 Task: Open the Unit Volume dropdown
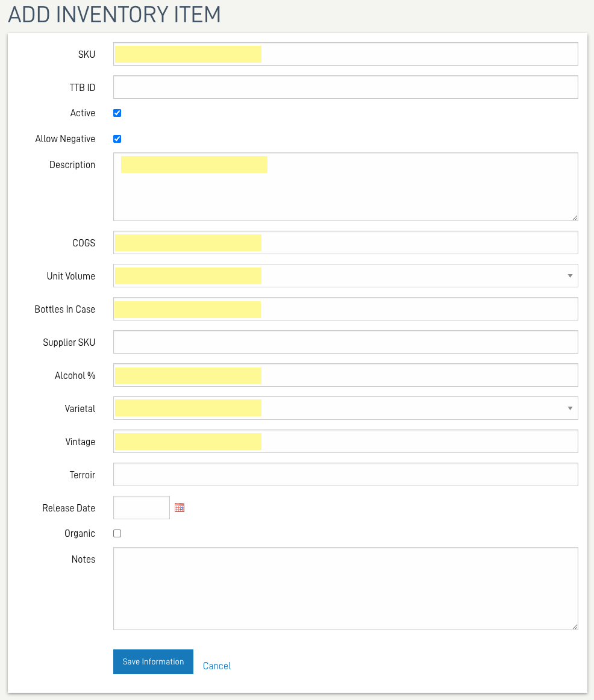(x=345, y=276)
